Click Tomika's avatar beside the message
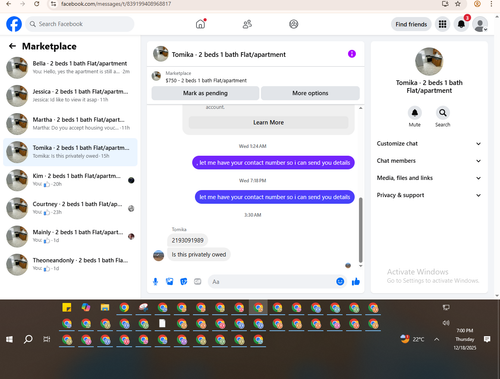This screenshot has height=379, width=500. tap(158, 256)
